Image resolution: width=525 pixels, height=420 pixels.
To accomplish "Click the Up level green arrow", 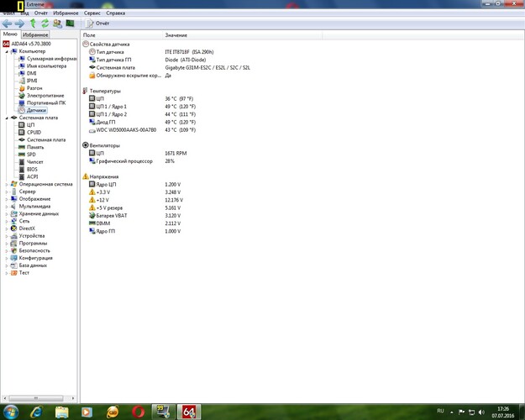I will point(33,24).
